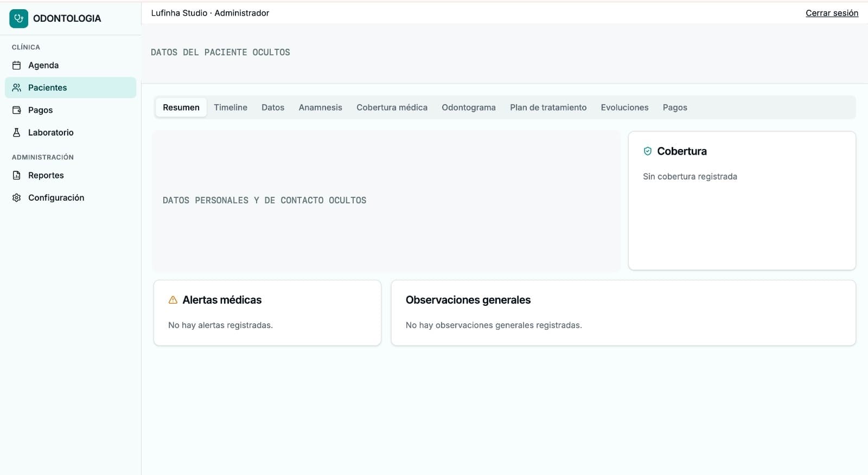The image size is (868, 475).
Task: Open Agenda in the sidebar
Action: (71, 66)
